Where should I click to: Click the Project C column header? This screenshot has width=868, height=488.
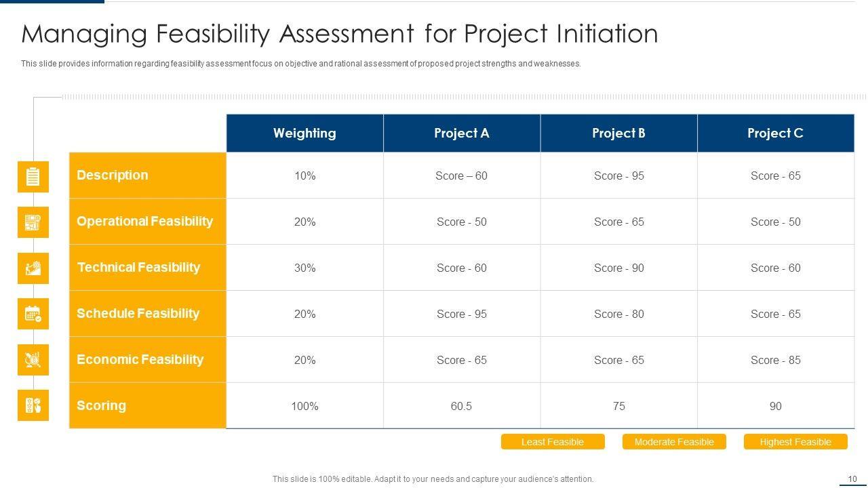[x=775, y=133]
